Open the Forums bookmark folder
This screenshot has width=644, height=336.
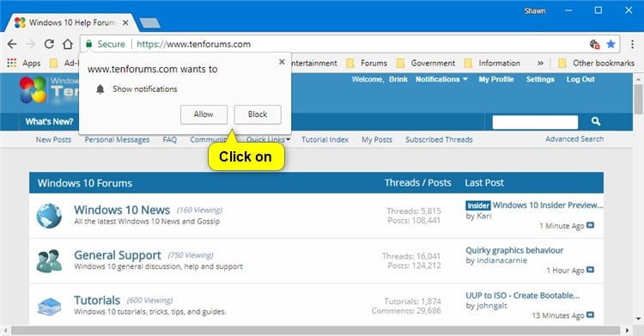coord(367,63)
